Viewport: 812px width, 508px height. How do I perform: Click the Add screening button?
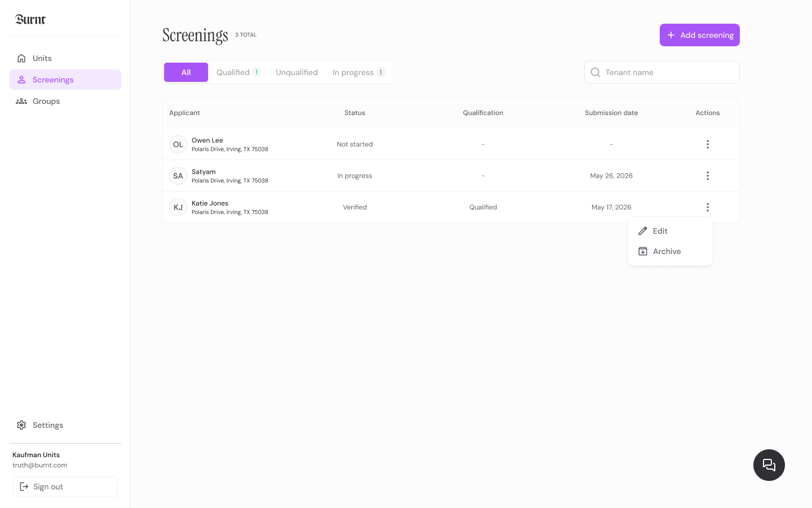[700, 35]
